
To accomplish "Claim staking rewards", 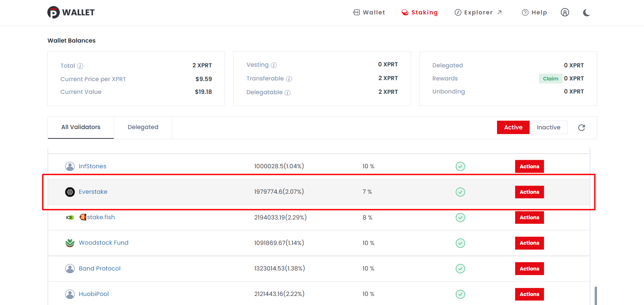I will tap(550, 78).
